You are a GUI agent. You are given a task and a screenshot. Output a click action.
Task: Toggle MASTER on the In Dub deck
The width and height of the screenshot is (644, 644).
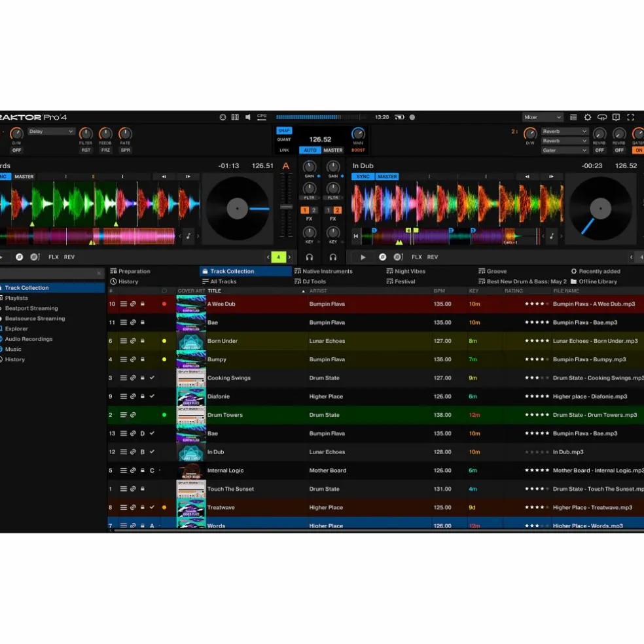click(387, 177)
